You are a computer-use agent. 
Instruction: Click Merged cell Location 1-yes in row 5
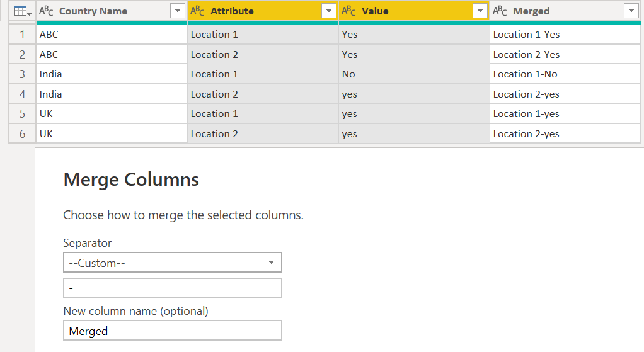(x=565, y=114)
